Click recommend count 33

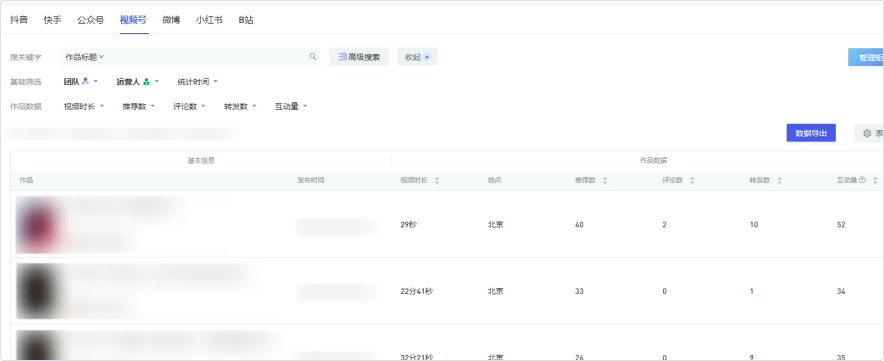(x=579, y=291)
